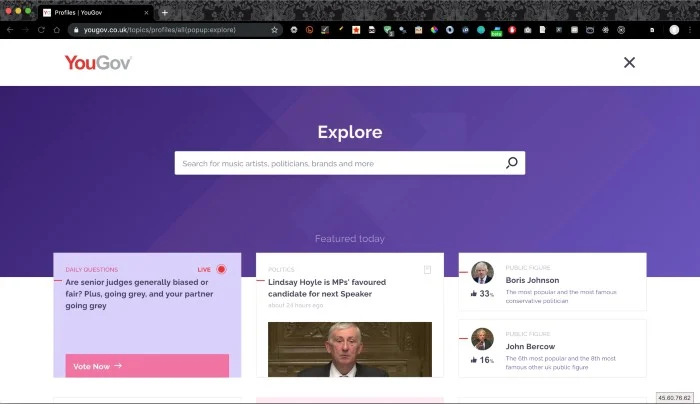Close the Profiles | YouGov tab
The image size is (700, 404).
[x=146, y=12]
